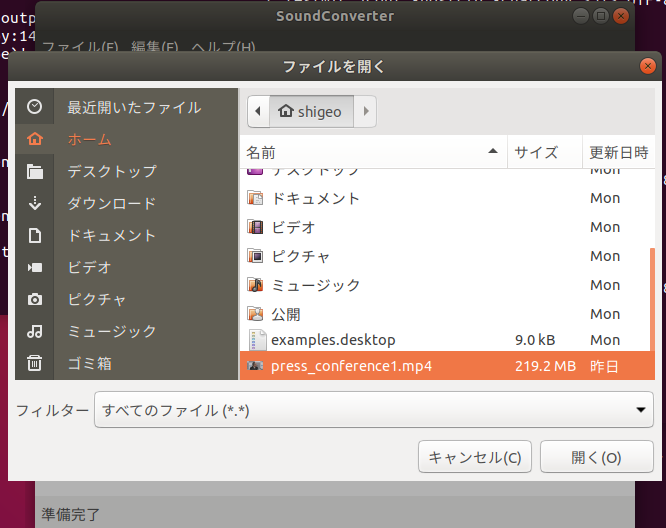Sort by the 更新日時 column header
Viewport: 666px width, 528px height.
[618, 152]
